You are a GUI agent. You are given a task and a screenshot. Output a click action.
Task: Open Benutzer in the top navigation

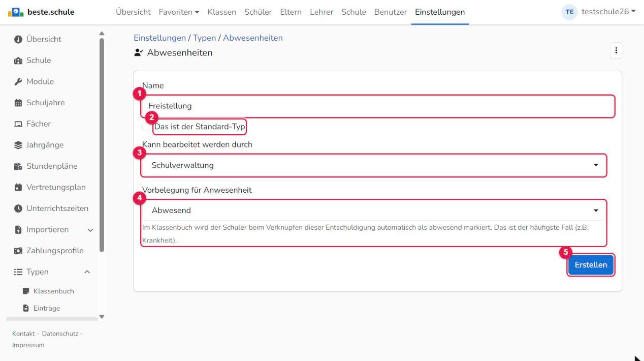(391, 12)
